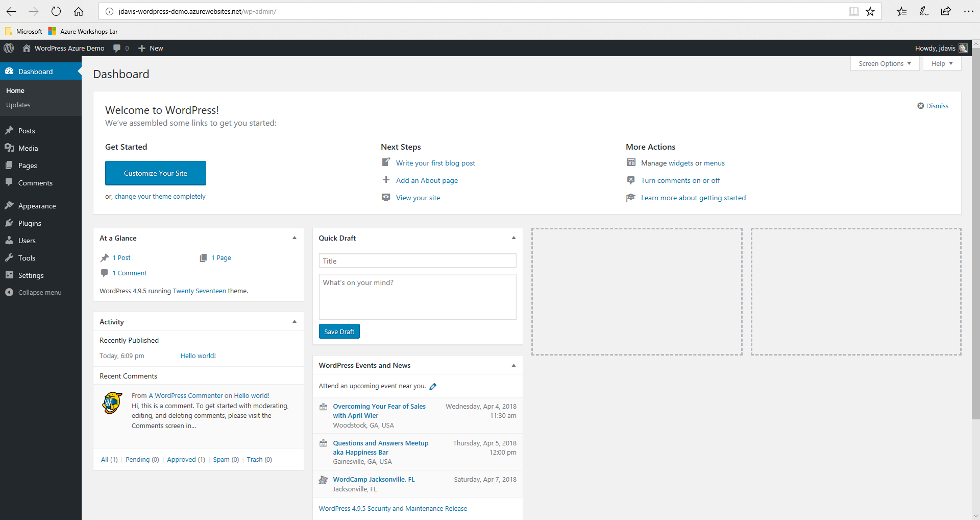Click the Save Draft button
980x520 pixels.
(x=339, y=332)
